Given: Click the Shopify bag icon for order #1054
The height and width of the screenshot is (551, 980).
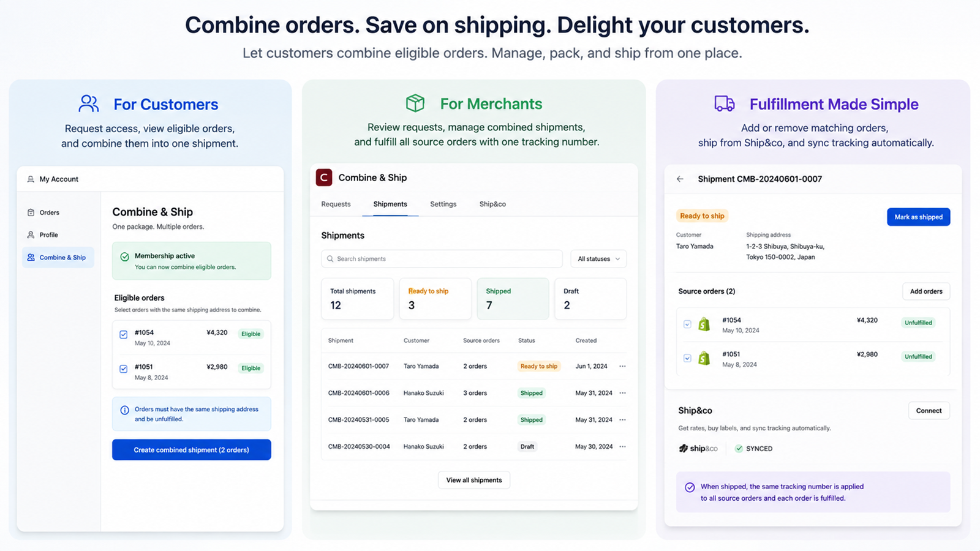Looking at the screenshot, I should (704, 324).
